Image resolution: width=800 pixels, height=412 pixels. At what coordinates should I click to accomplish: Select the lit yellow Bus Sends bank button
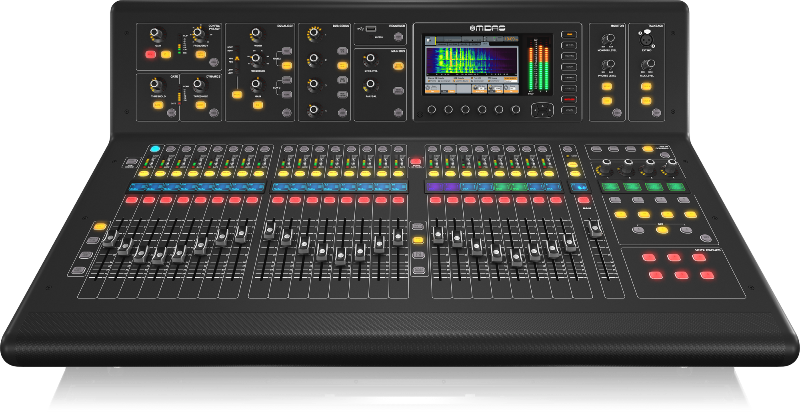[x=342, y=65]
